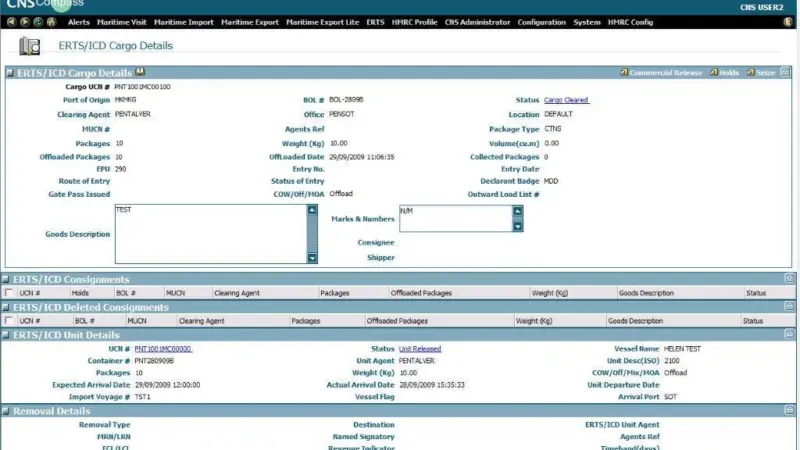Click the MUCN column in Deleted Consignments
The image size is (800, 450).
(137, 321)
